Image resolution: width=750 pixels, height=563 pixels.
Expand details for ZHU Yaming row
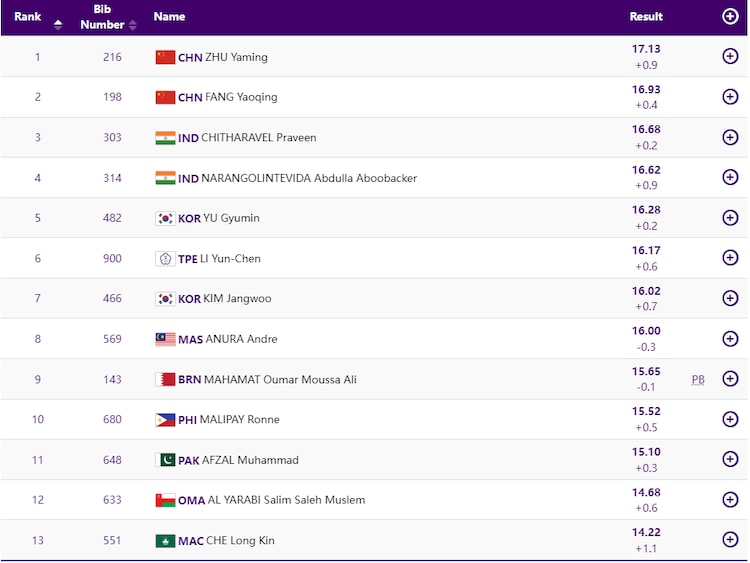point(729,57)
